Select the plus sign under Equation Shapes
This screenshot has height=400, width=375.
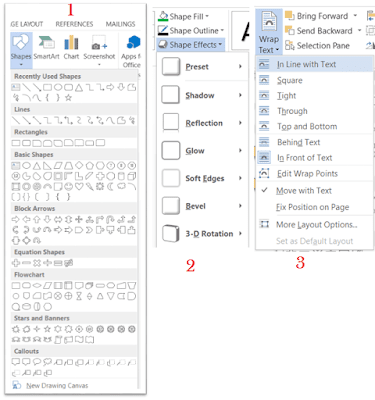(16, 263)
